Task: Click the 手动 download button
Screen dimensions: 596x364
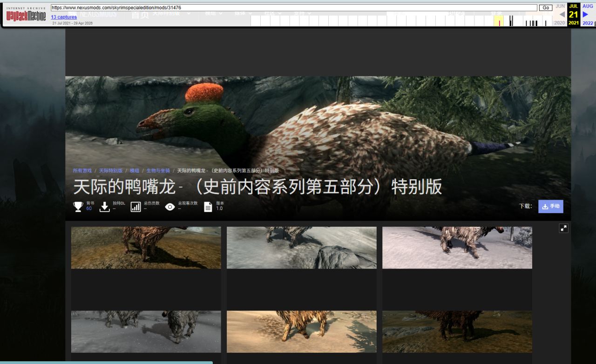Action: (551, 206)
